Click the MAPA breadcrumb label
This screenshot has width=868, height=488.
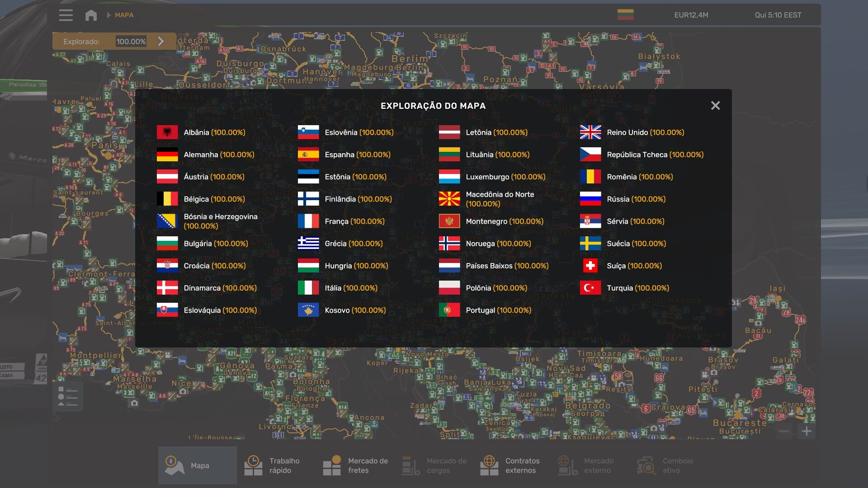coord(124,15)
